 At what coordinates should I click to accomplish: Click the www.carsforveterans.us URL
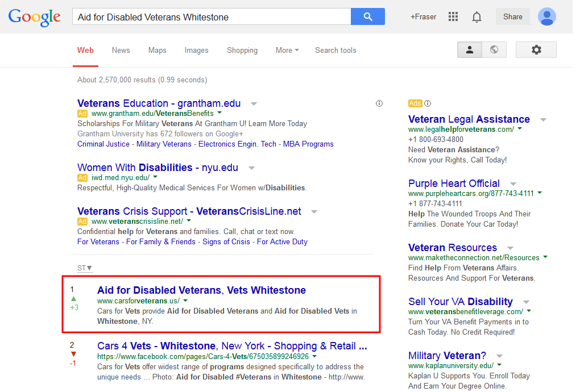[x=138, y=301]
